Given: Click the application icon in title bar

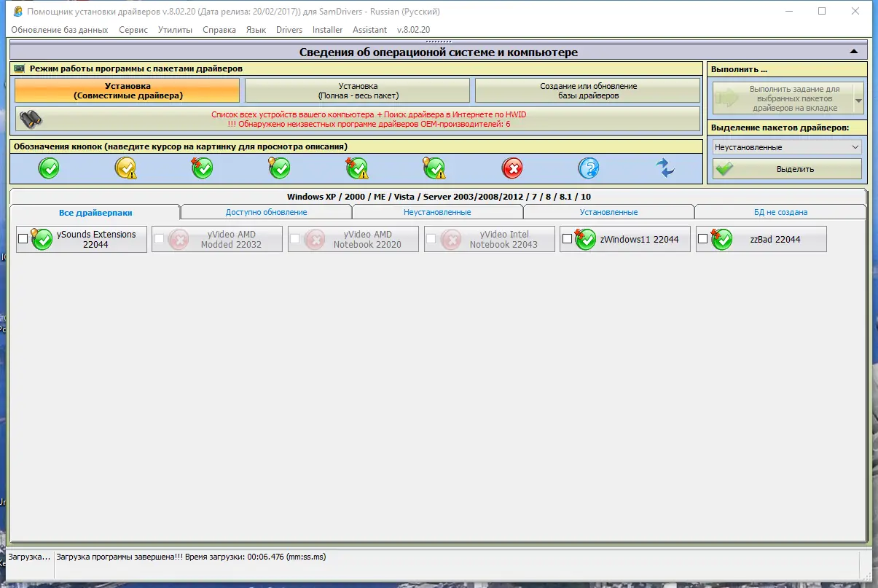Looking at the screenshot, I should (x=17, y=12).
